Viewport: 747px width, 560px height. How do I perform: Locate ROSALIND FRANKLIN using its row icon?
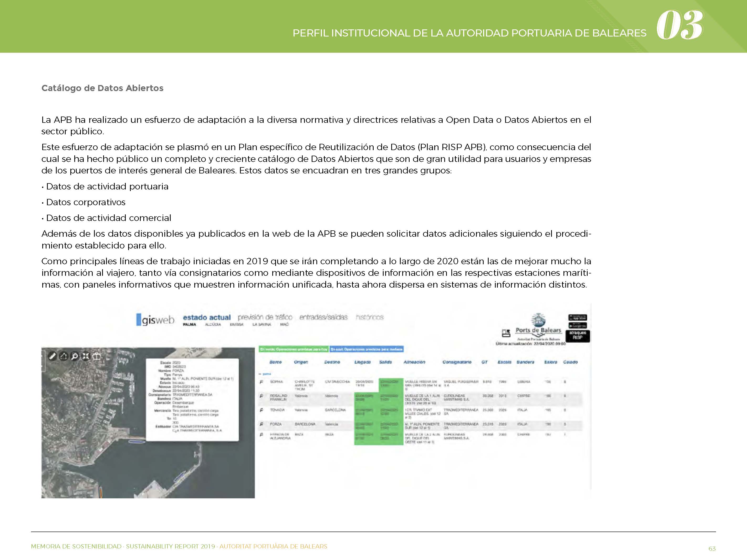pos(261,396)
